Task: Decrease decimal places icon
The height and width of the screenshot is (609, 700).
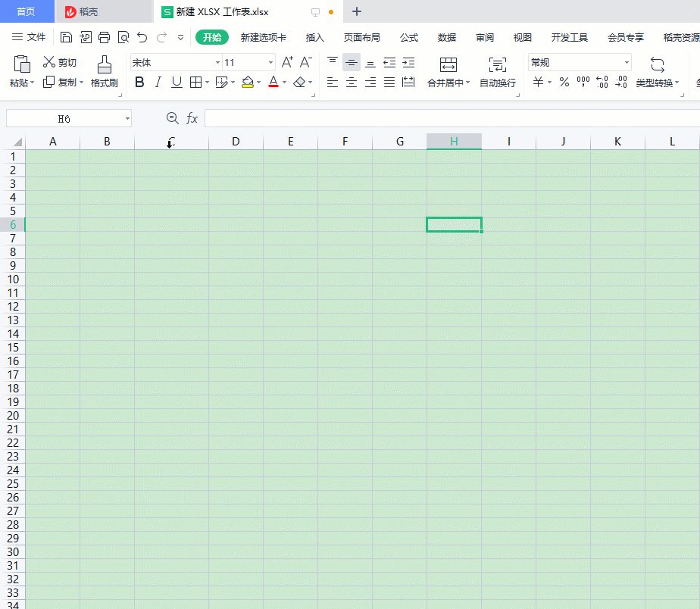Action: (x=621, y=82)
